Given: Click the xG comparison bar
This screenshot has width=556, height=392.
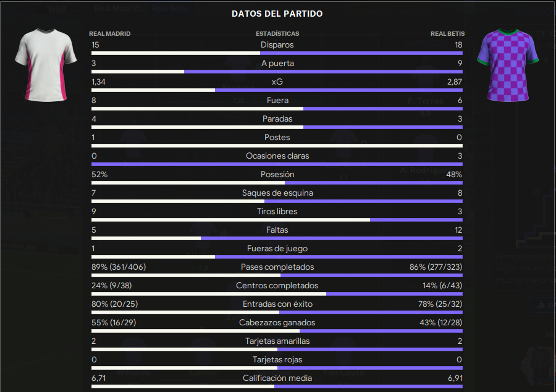Looking at the screenshot, I should pyautogui.click(x=277, y=90).
